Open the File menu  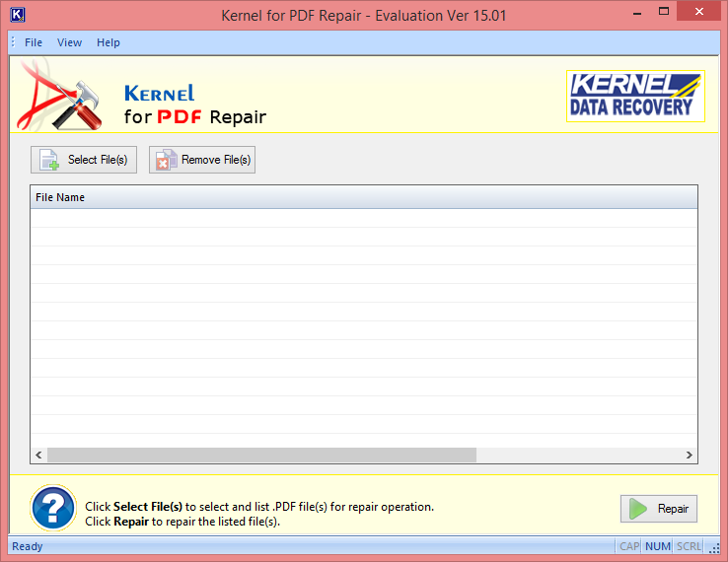click(33, 42)
